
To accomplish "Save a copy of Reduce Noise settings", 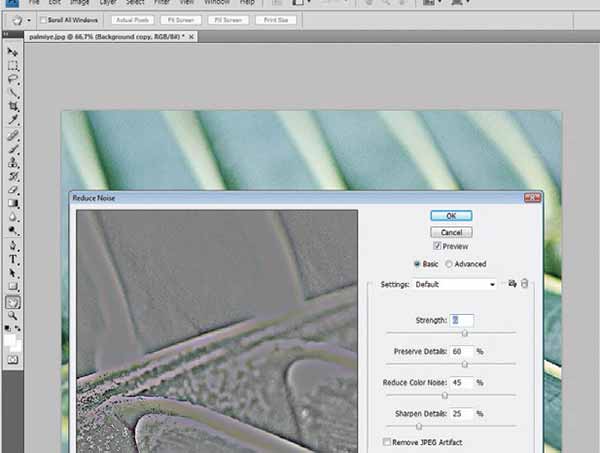I will [x=512, y=284].
